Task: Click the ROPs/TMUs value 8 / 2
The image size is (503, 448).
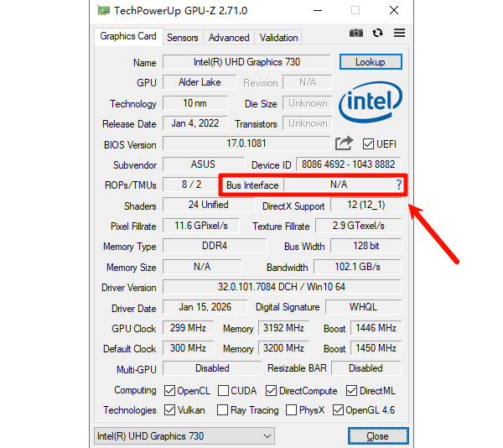Action: [x=191, y=185]
